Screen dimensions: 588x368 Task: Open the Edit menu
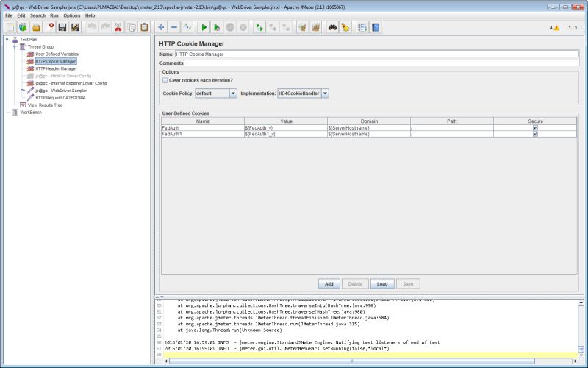(x=21, y=15)
